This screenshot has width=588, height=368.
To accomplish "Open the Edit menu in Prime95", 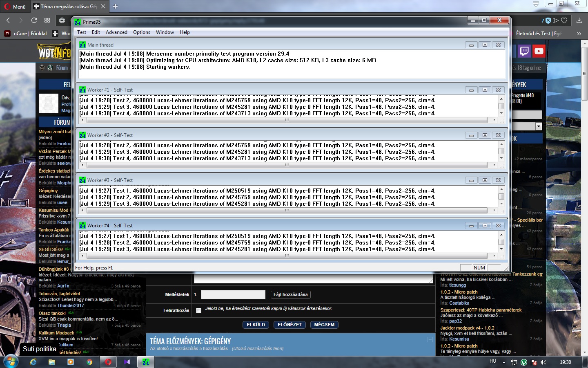I will [x=96, y=32].
